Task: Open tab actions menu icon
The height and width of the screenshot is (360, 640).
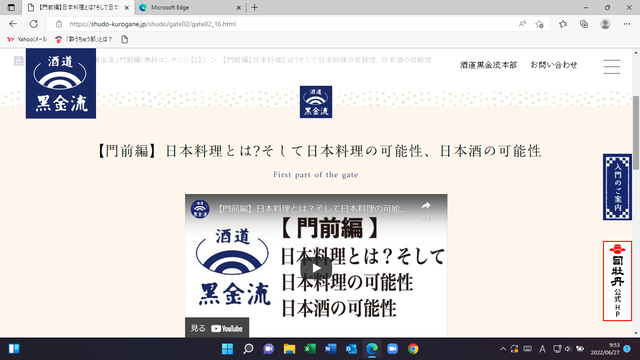Action: coord(11,7)
